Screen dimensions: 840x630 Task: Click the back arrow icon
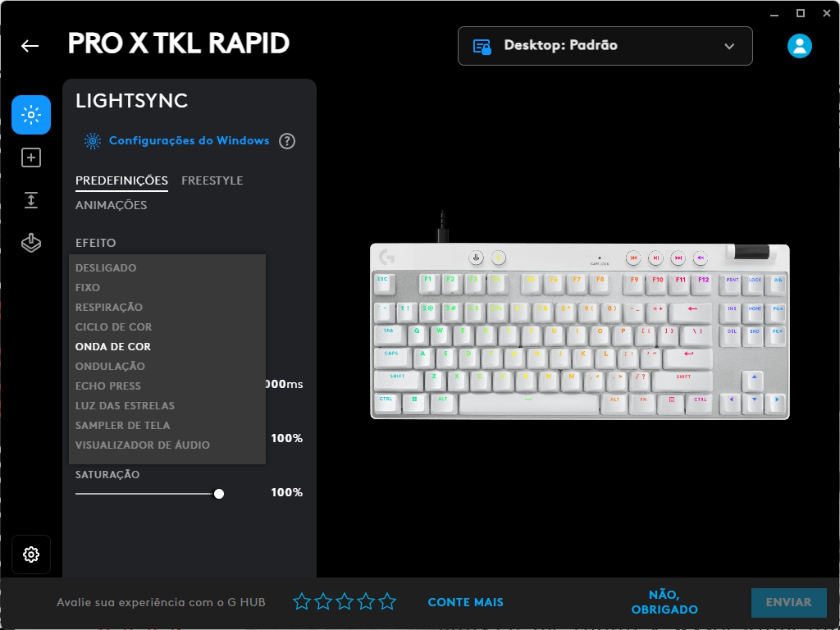click(30, 46)
